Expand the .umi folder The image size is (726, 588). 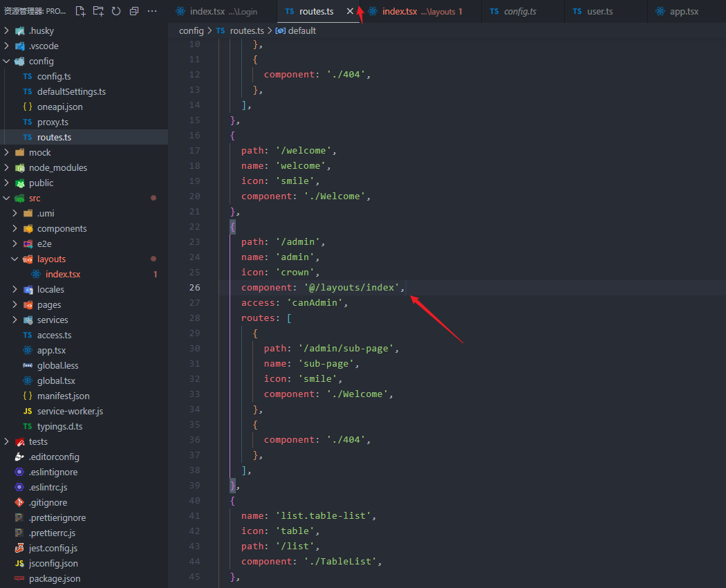(15, 213)
